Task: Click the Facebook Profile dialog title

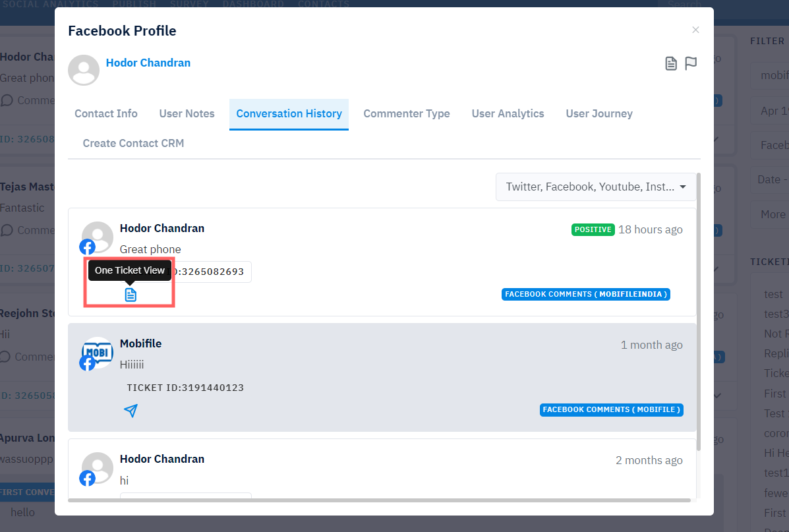Action: tap(123, 31)
